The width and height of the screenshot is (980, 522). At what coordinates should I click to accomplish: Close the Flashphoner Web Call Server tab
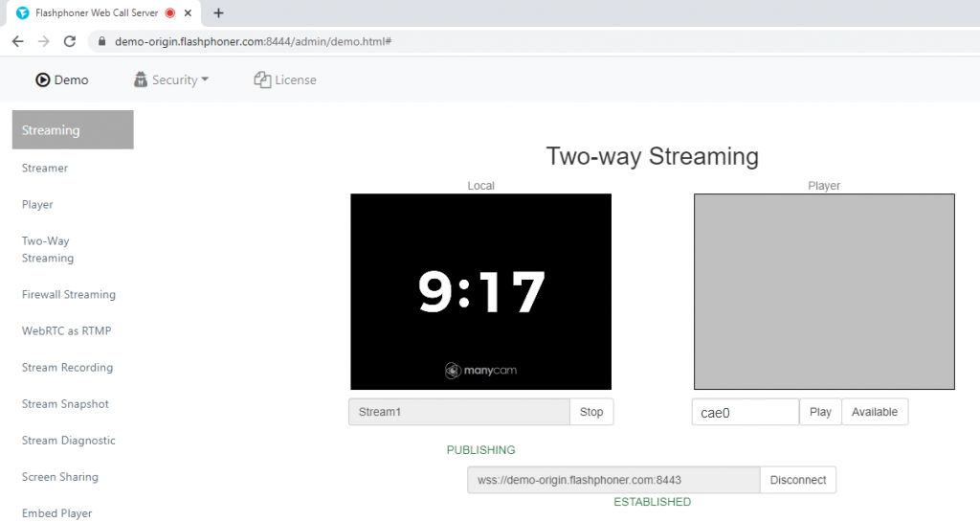[188, 13]
